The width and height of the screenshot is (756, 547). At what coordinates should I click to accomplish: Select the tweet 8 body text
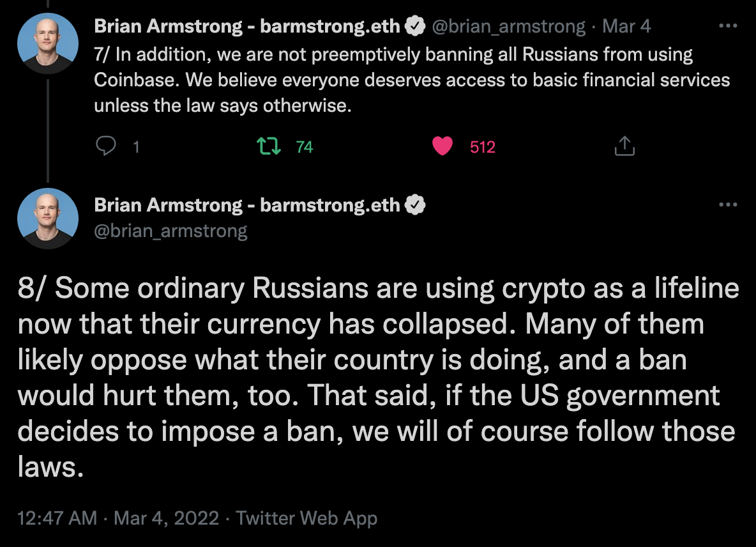(x=378, y=377)
